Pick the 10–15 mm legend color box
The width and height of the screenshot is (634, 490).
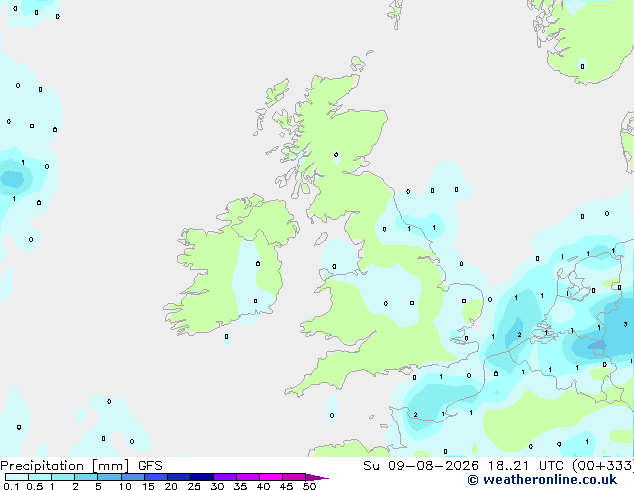pyautogui.click(x=132, y=477)
